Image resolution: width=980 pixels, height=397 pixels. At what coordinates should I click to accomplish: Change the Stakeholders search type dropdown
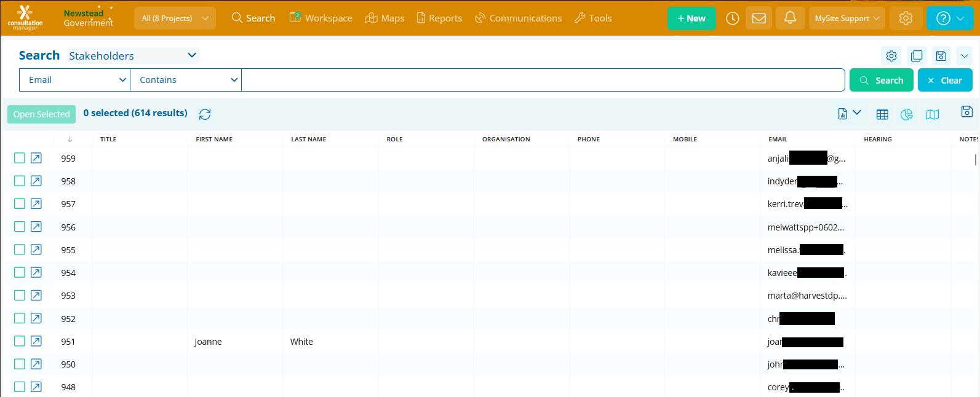click(x=133, y=56)
